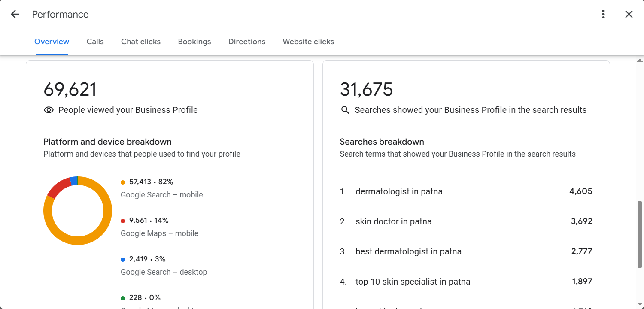
Task: Click the orange Google Search mobile dot
Action: tap(123, 182)
